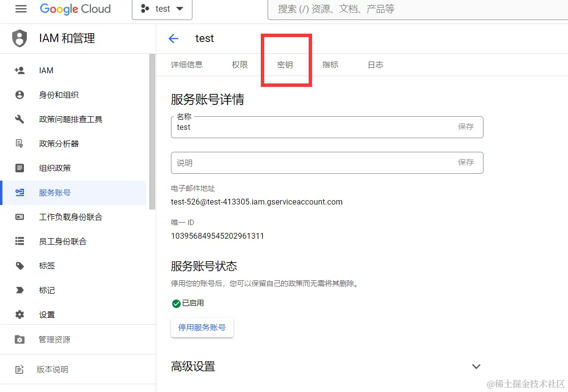Select 服务账号 in the sidebar
The height and width of the screenshot is (392, 568).
(x=74, y=192)
